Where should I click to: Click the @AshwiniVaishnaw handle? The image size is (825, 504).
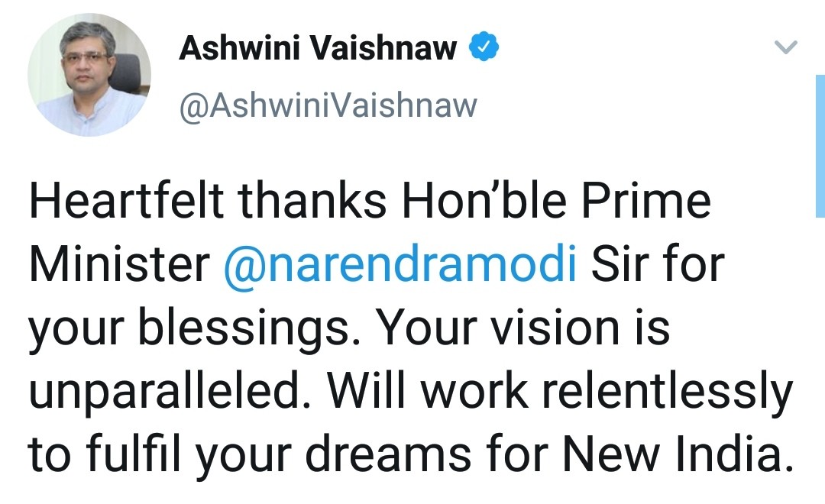pyautogui.click(x=328, y=106)
